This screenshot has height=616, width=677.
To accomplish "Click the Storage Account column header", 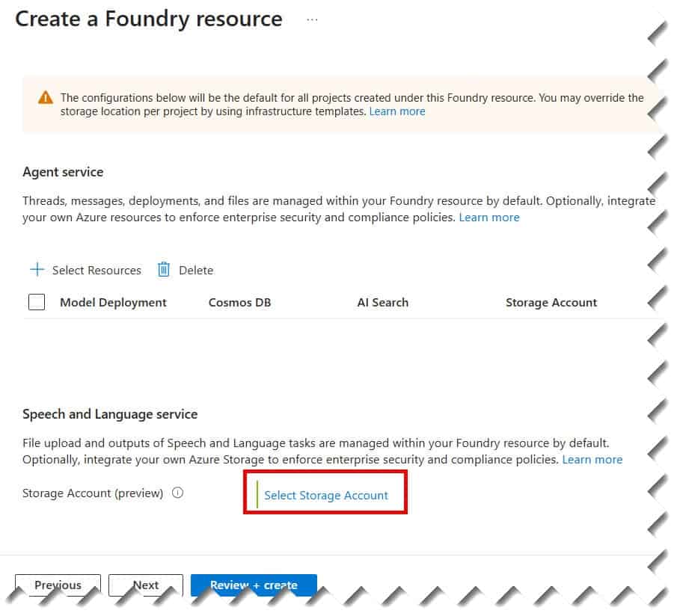I will [x=551, y=302].
